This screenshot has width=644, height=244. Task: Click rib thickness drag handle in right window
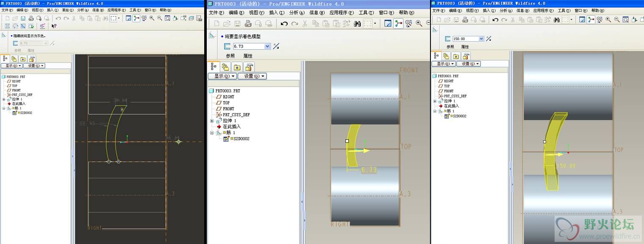tap(544, 142)
